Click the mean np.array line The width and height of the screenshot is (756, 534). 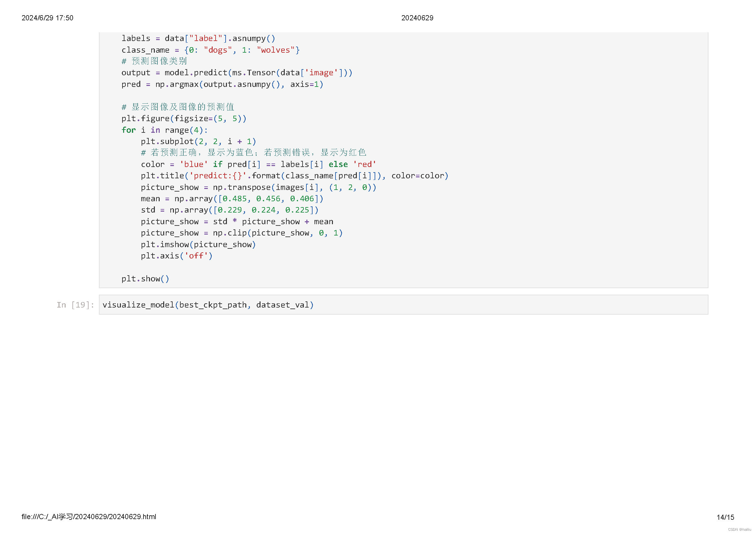click(232, 199)
